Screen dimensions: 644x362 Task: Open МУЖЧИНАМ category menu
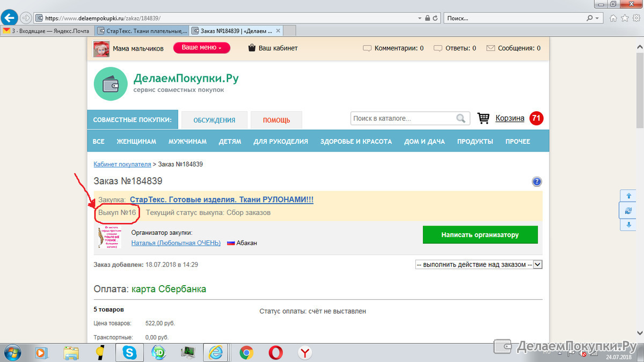[x=187, y=141]
